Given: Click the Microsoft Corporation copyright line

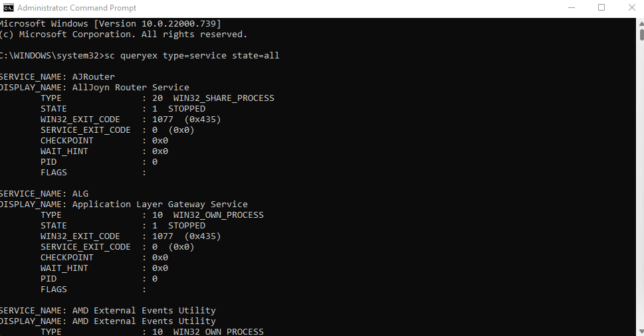Looking at the screenshot, I should pyautogui.click(x=124, y=35).
